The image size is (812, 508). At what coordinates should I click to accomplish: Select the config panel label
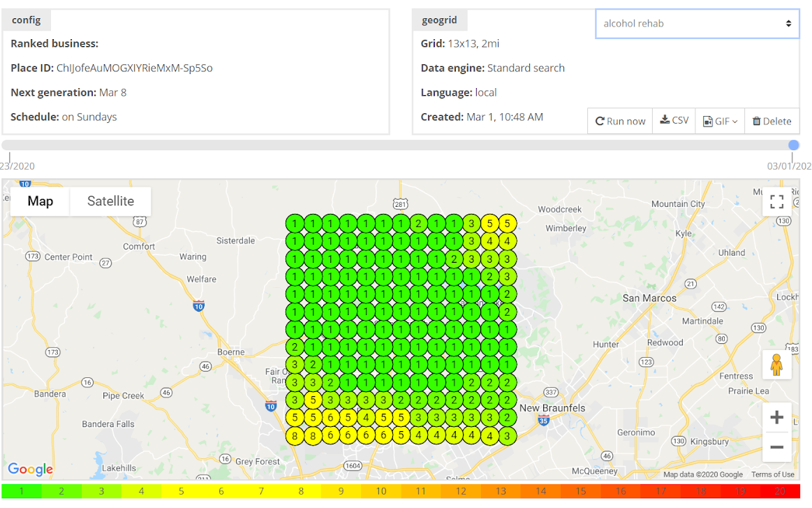pos(27,20)
